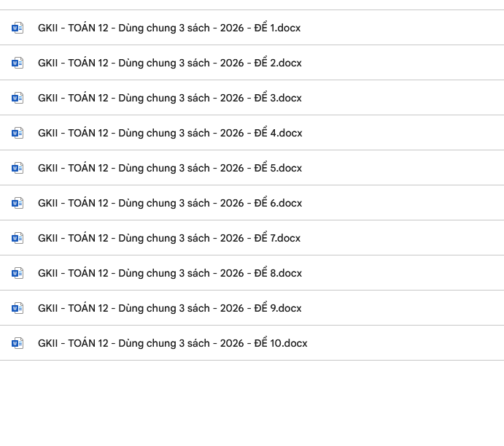Select the file name ĐỀ 7.docx
The image size is (504, 446).
click(x=169, y=238)
